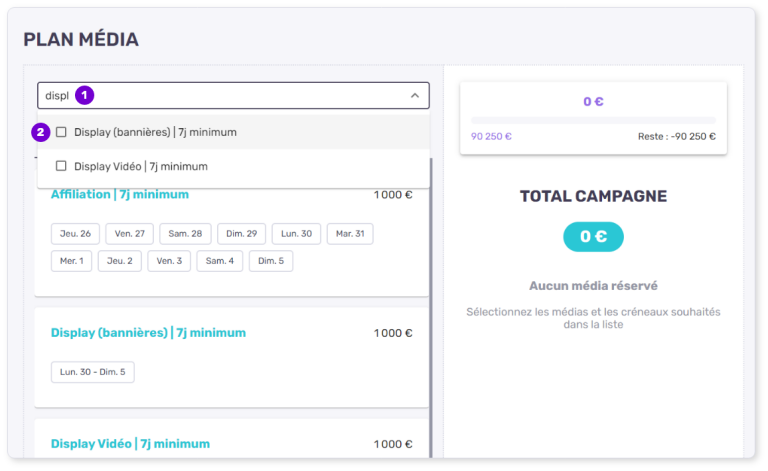Viewport: 768px width, 471px height.
Task: Open the Display Vidéo media card title
Action: click(130, 444)
